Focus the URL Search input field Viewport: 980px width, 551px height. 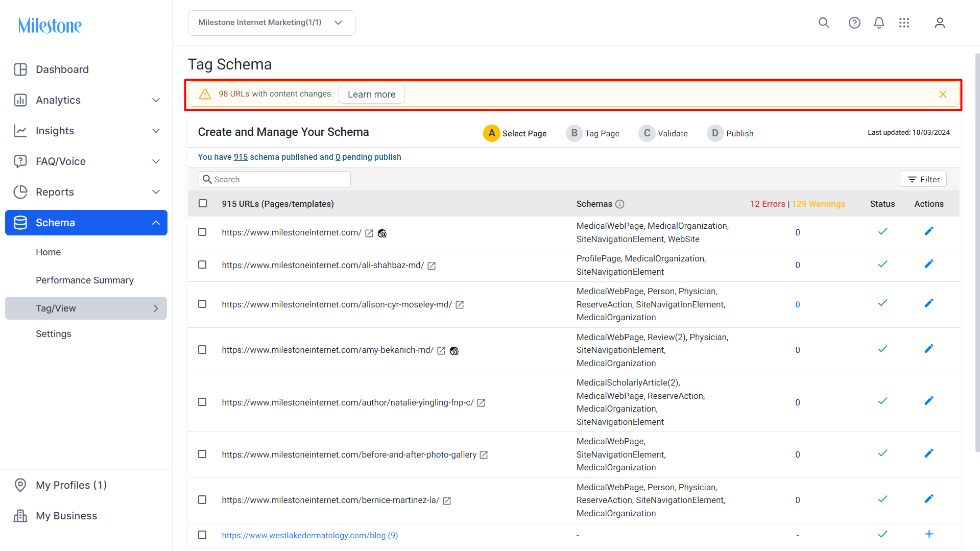click(275, 179)
